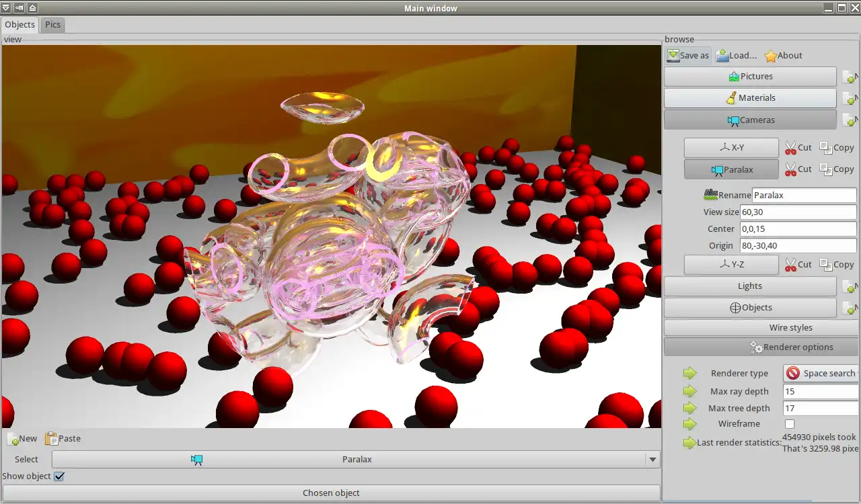Copy the X-Y camera

(837, 148)
